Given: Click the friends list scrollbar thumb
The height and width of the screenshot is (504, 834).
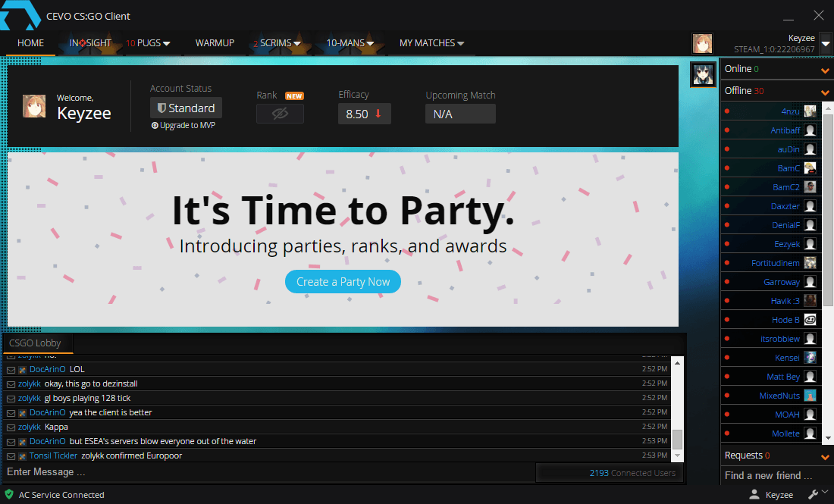Looking at the screenshot, I should pyautogui.click(x=828, y=210).
